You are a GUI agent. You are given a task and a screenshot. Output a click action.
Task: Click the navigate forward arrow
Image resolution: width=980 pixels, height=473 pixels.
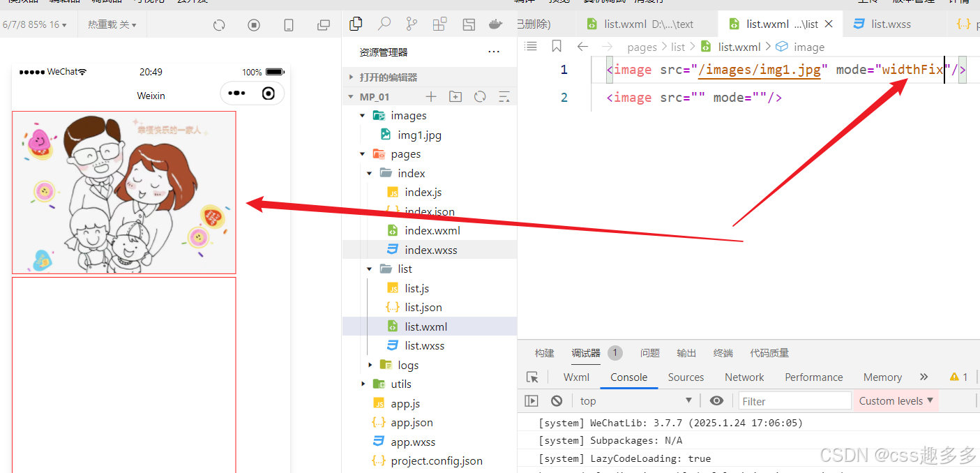point(607,47)
